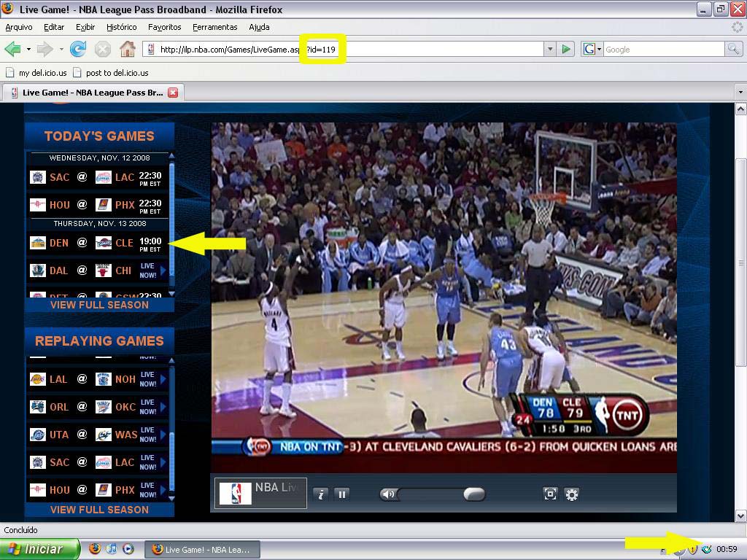Click the forward navigation arrow
Viewport: 747px width, 560px height.
[45, 49]
